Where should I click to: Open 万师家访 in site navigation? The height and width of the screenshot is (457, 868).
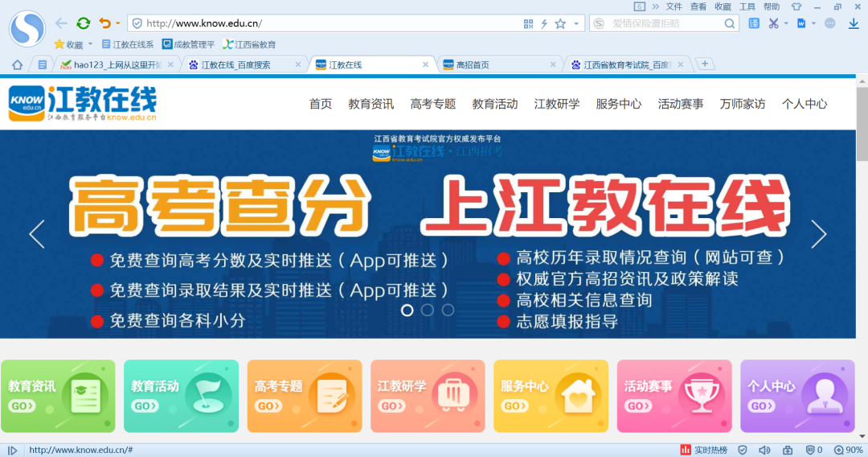743,104
